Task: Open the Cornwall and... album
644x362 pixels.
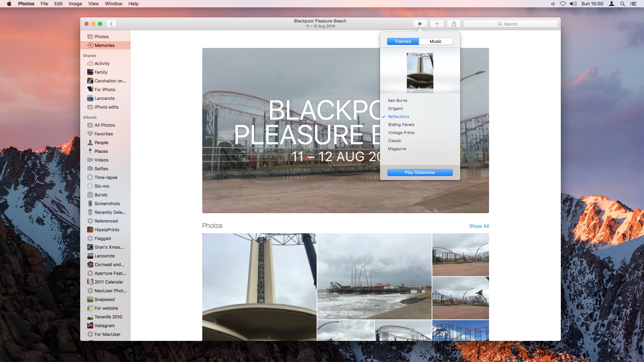Action: 105,264
